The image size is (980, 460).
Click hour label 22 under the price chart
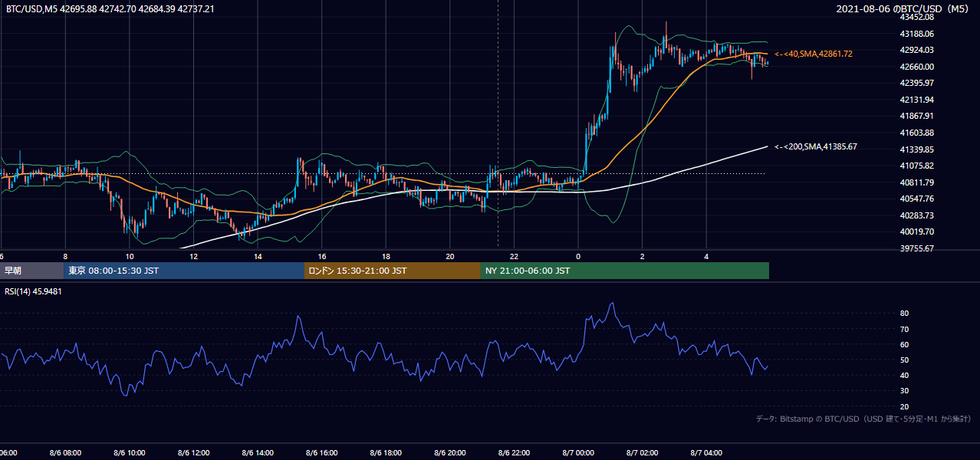(514, 256)
